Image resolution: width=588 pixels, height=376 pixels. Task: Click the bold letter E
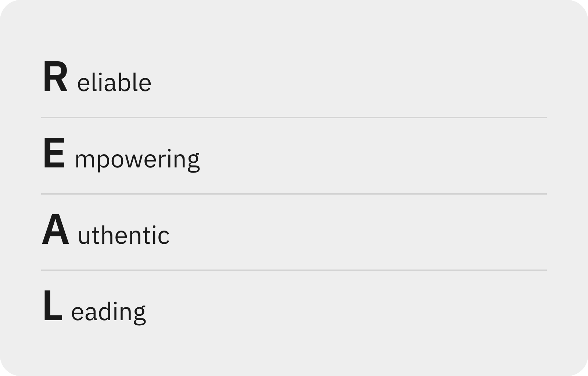point(54,153)
